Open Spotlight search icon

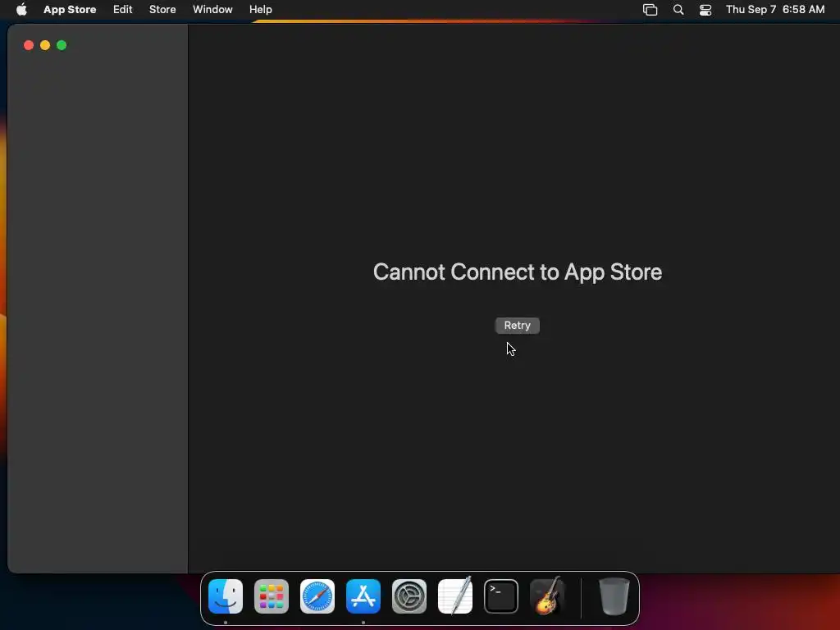click(678, 10)
